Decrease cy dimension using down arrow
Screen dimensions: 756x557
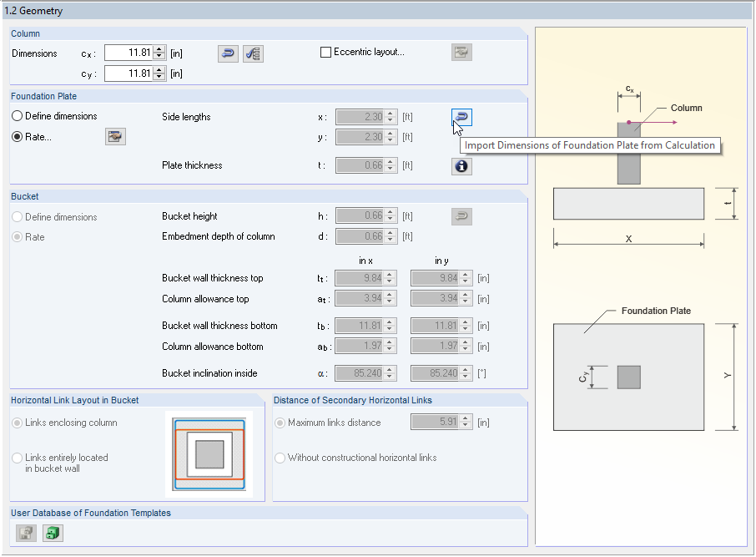[x=160, y=76]
